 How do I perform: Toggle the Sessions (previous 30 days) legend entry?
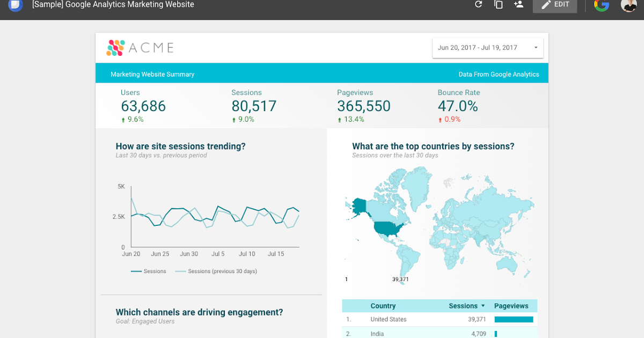[216, 271]
